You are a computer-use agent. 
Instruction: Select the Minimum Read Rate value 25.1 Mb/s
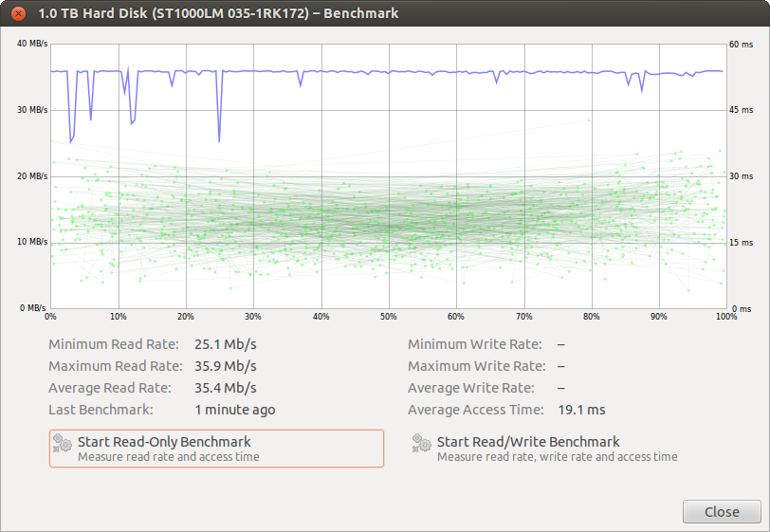[x=225, y=344]
